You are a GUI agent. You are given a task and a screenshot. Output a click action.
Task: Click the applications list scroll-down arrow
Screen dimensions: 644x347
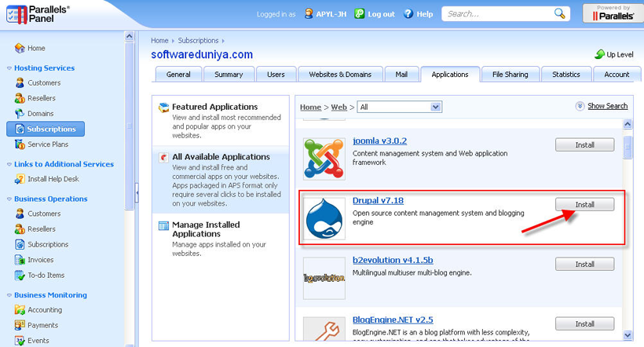pyautogui.click(x=628, y=335)
